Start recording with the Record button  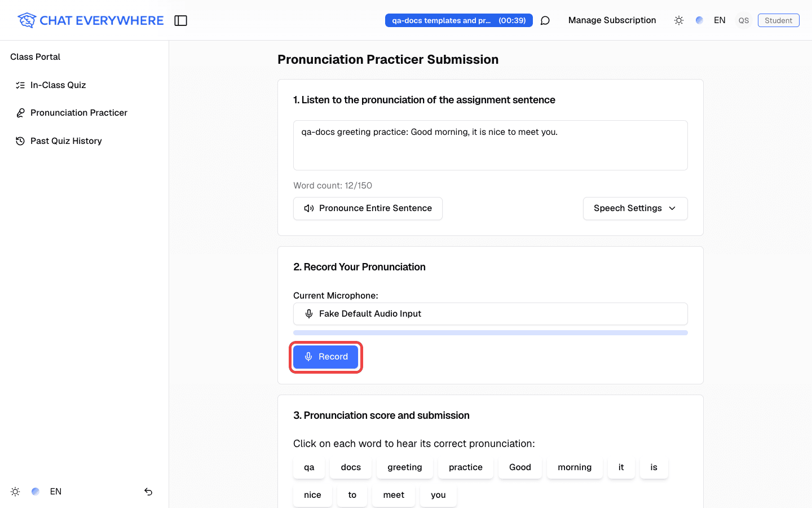tap(325, 357)
